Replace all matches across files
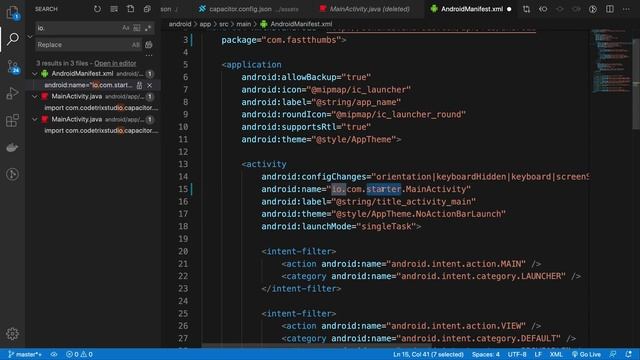 pyautogui.click(x=149, y=45)
